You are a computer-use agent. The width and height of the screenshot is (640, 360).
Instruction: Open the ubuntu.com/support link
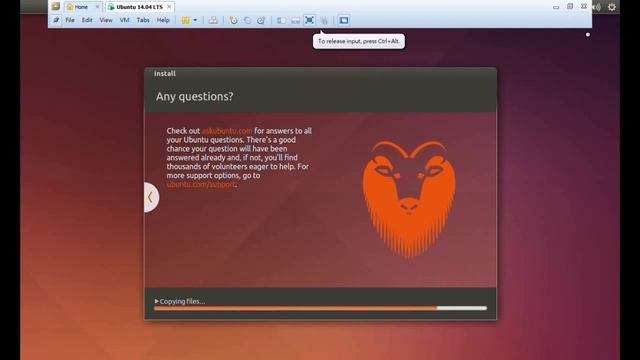coord(201,184)
